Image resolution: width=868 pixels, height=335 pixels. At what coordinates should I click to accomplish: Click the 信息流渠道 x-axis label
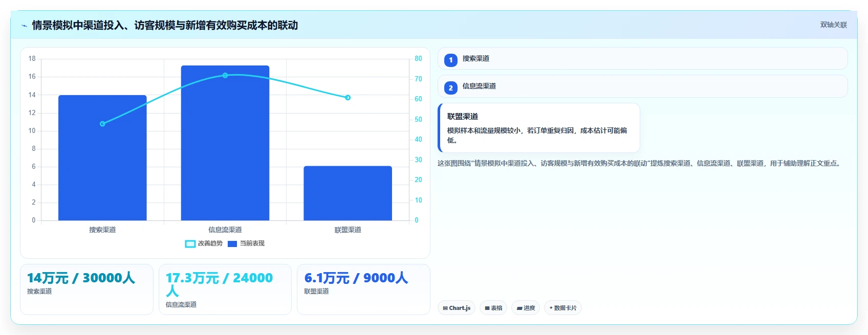point(225,230)
